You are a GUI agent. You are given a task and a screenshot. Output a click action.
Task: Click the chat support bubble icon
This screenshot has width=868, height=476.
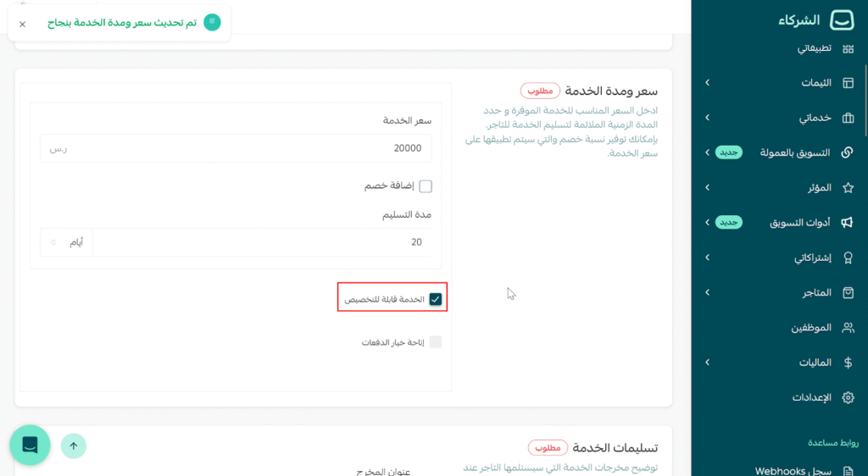(x=30, y=446)
